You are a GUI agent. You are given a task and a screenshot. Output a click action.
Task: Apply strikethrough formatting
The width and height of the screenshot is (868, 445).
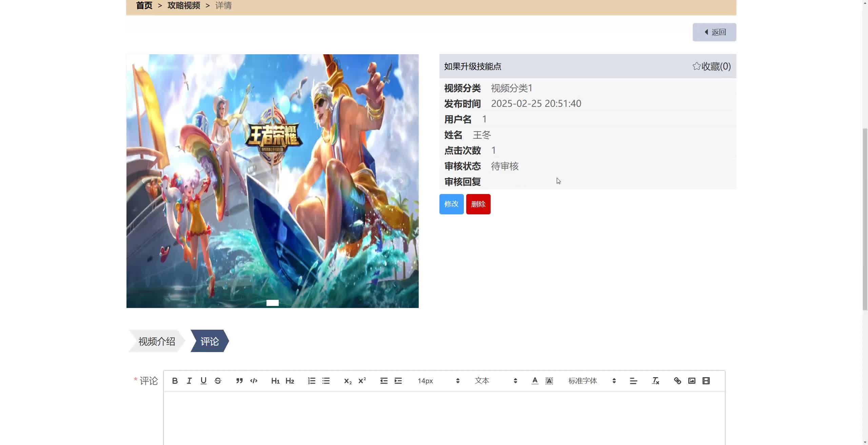click(217, 381)
